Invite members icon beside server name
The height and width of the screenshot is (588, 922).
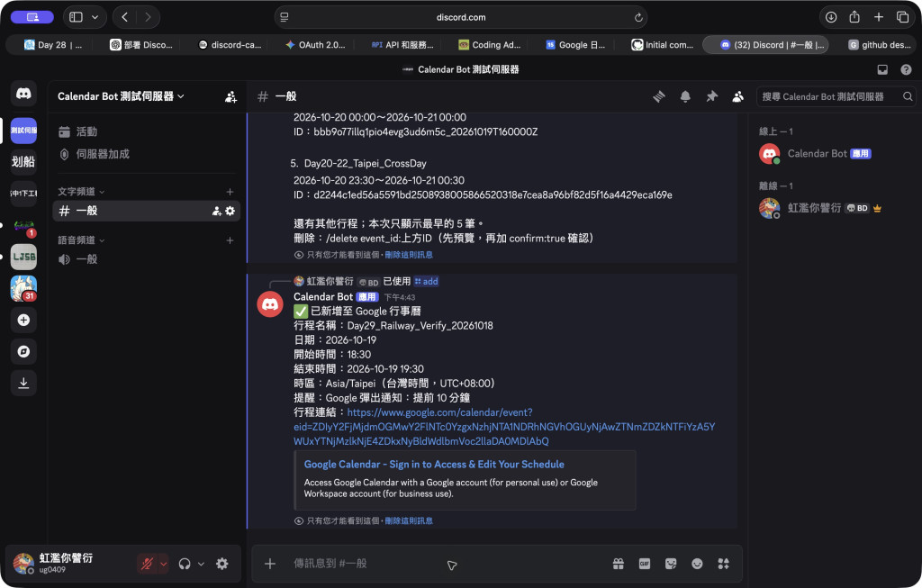[230, 97]
